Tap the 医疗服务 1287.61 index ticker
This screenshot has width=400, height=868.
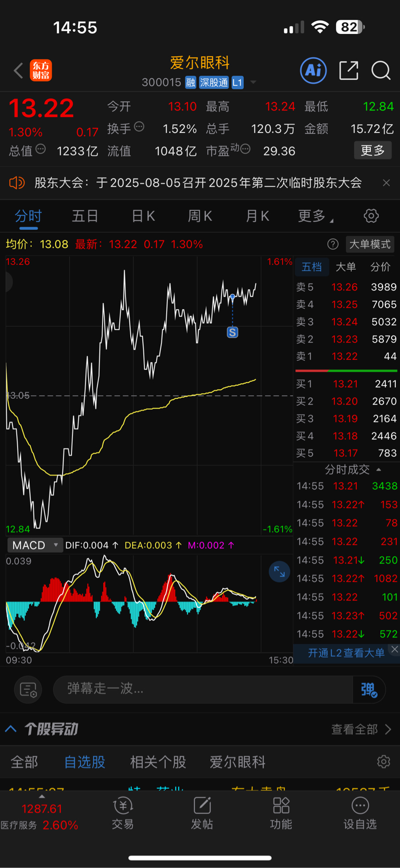[x=40, y=816]
